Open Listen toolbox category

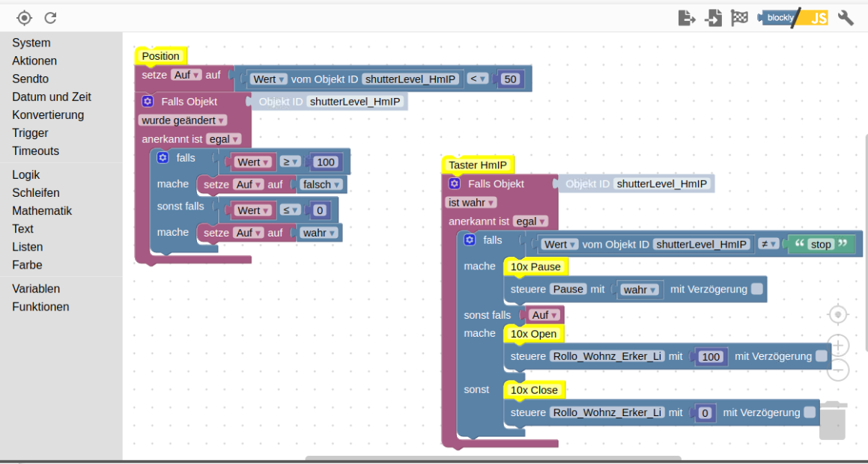coord(27,247)
